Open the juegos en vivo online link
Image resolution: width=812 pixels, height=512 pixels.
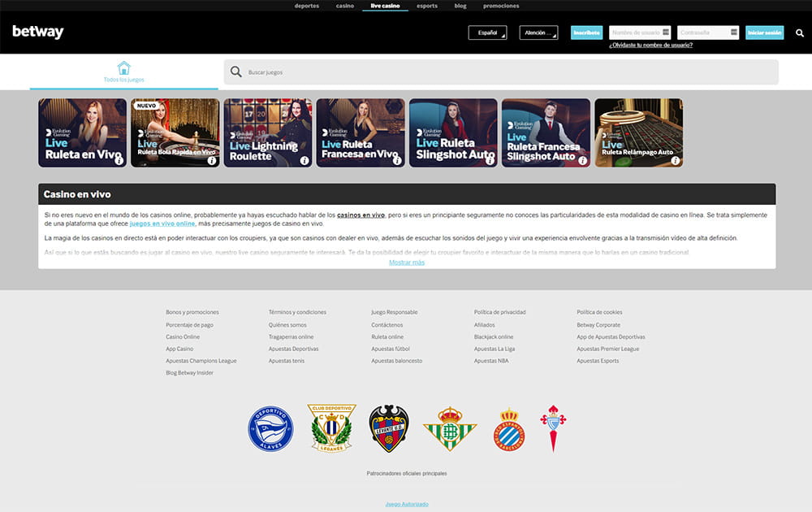[162, 223]
